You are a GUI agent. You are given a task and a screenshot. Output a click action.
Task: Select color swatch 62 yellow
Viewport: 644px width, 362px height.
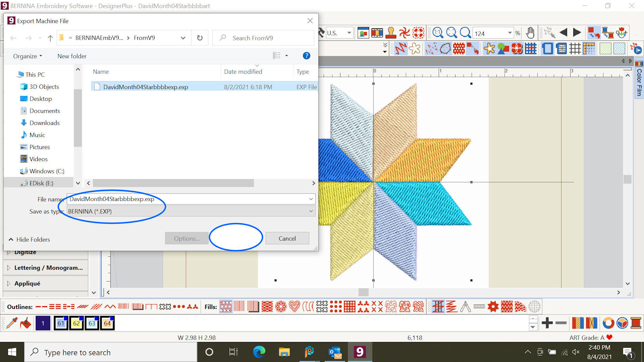[x=76, y=323]
